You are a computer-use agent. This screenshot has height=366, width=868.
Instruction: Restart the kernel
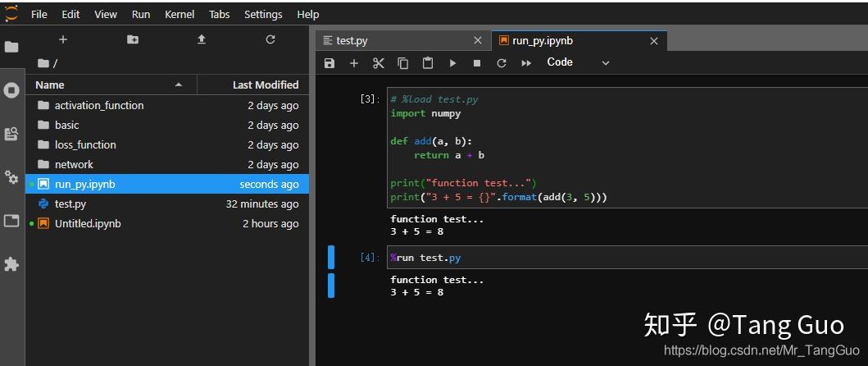tap(502, 63)
